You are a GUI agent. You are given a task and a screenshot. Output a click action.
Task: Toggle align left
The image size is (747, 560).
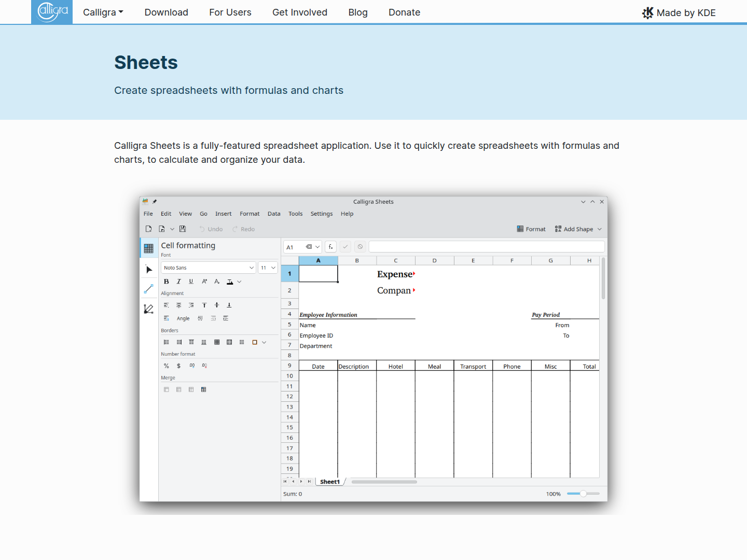(x=167, y=305)
